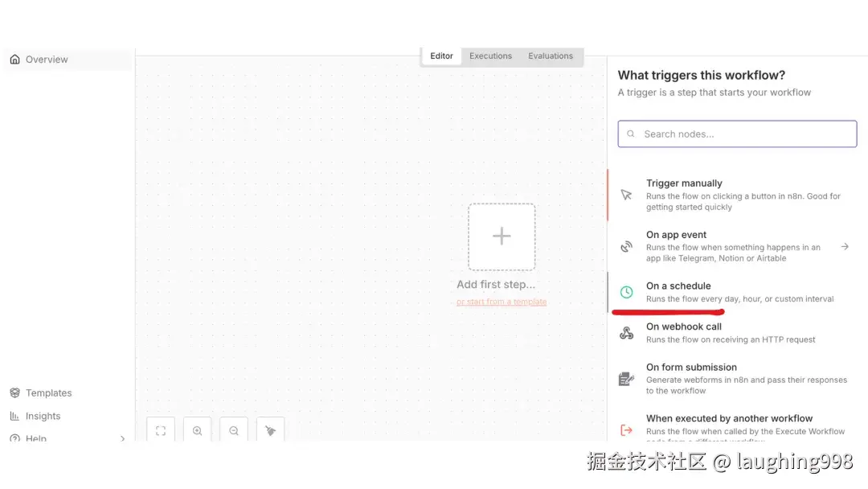Expand On app event with right arrow
This screenshot has height=489, width=868.
point(845,246)
